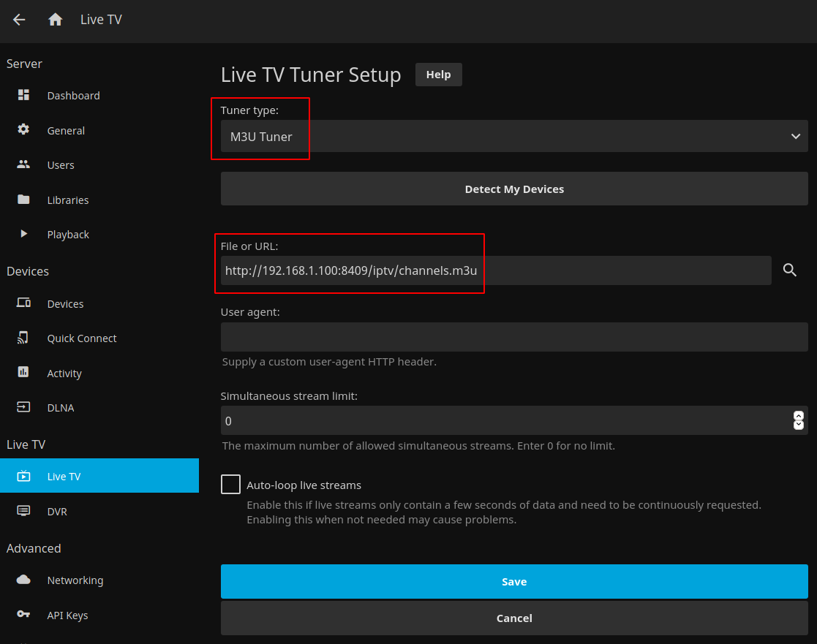This screenshot has height=644, width=817.
Task: Open the Users section
Action: [61, 165]
